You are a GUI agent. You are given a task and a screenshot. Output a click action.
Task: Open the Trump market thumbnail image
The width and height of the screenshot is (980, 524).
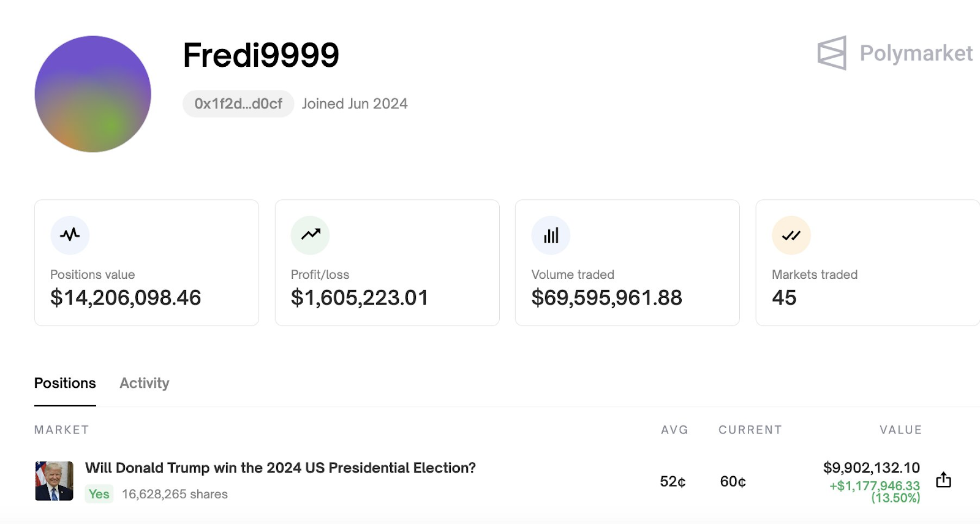click(54, 481)
